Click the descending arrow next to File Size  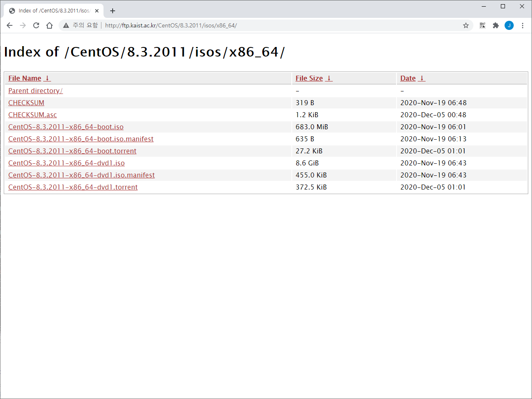pyautogui.click(x=329, y=78)
